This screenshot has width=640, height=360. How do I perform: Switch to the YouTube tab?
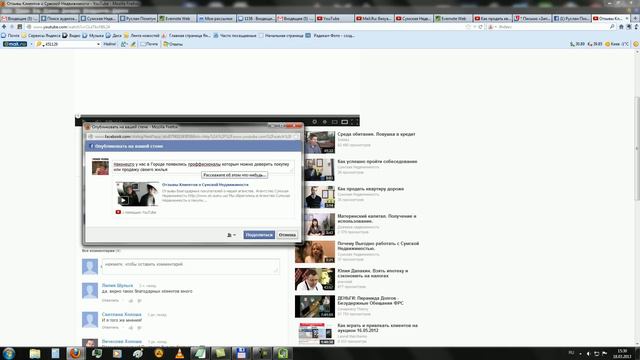335,19
